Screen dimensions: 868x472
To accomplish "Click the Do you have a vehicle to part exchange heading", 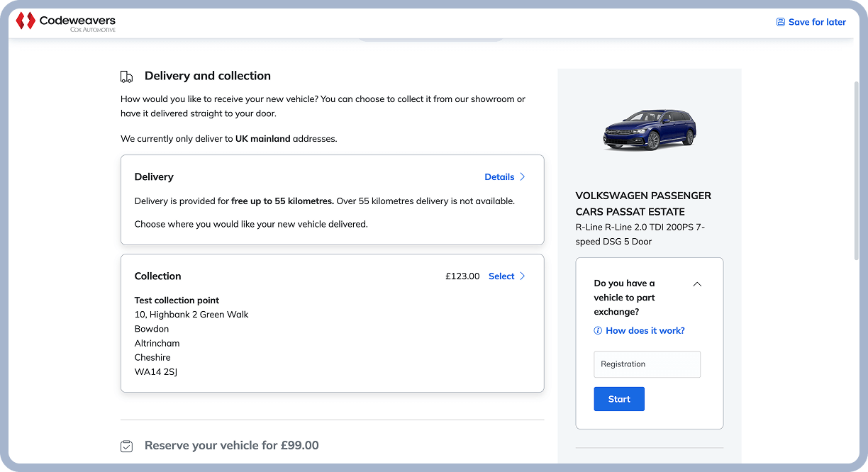I will tap(625, 298).
